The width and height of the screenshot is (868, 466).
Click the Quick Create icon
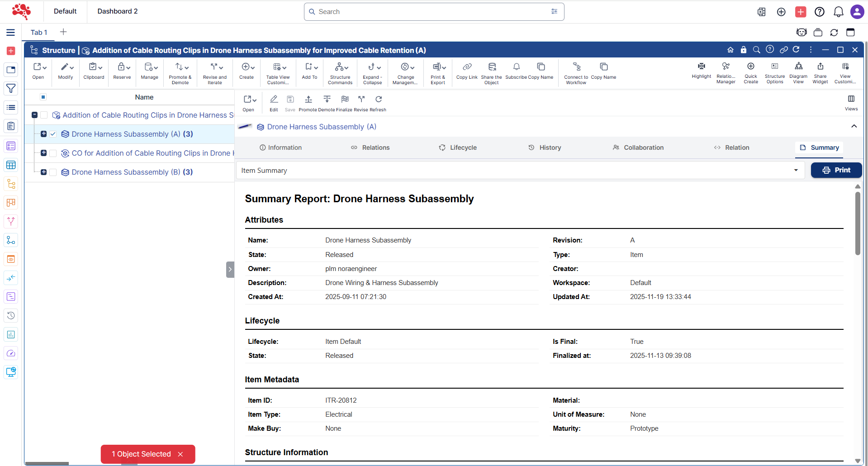click(x=750, y=67)
